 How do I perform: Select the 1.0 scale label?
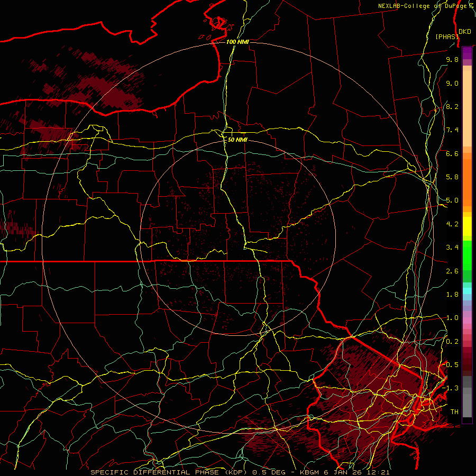point(452,318)
